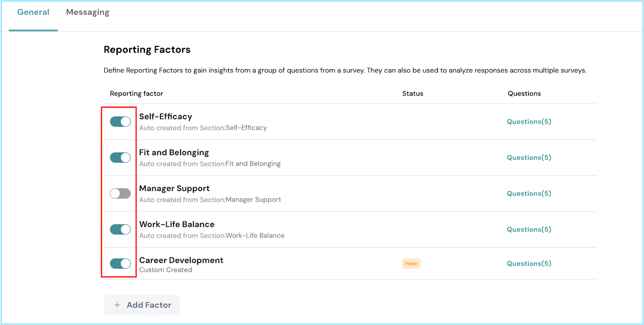Image resolution: width=644 pixels, height=325 pixels.
Task: Disable the Self-Efficacy factor toggle
Action: pos(120,121)
